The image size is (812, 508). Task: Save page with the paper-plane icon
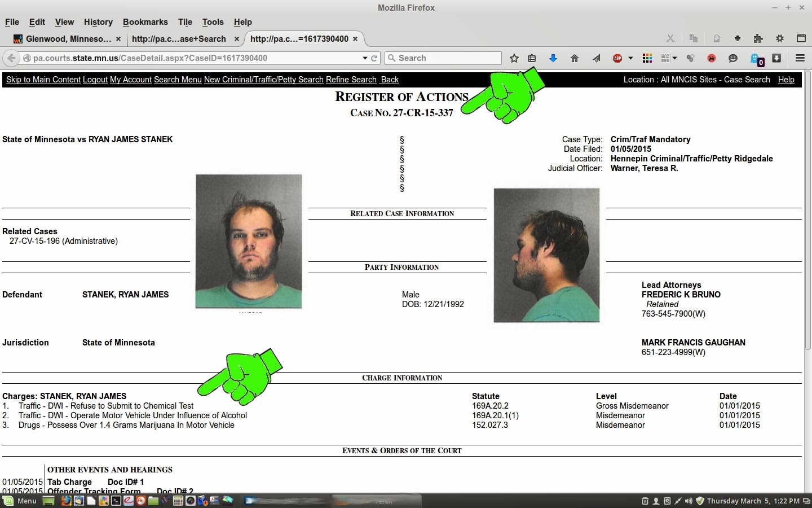point(596,58)
